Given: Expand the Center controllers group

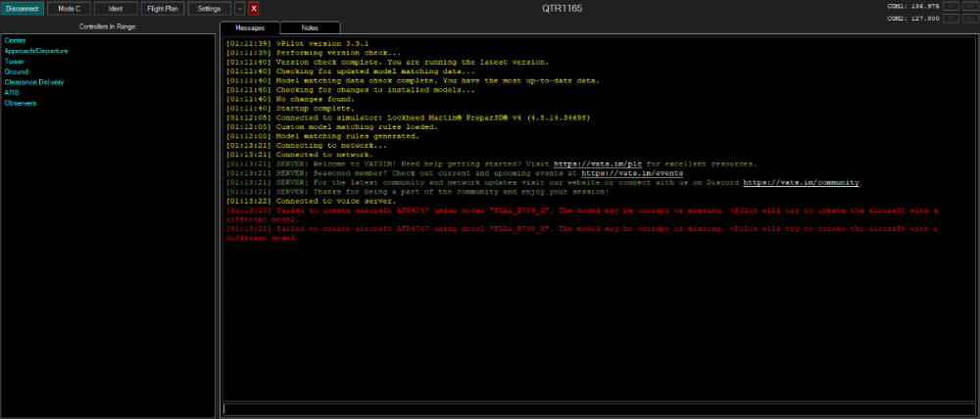Looking at the screenshot, I should (x=15, y=40).
